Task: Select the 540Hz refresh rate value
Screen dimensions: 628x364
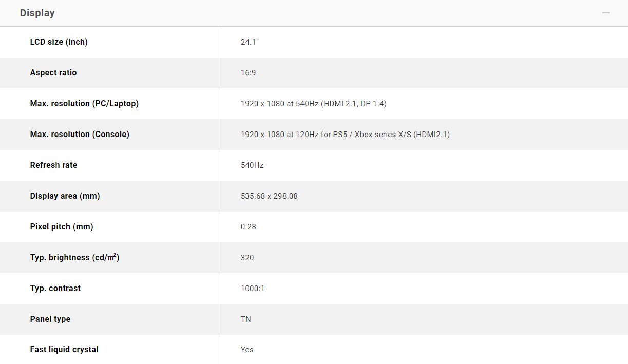Action: (x=252, y=165)
